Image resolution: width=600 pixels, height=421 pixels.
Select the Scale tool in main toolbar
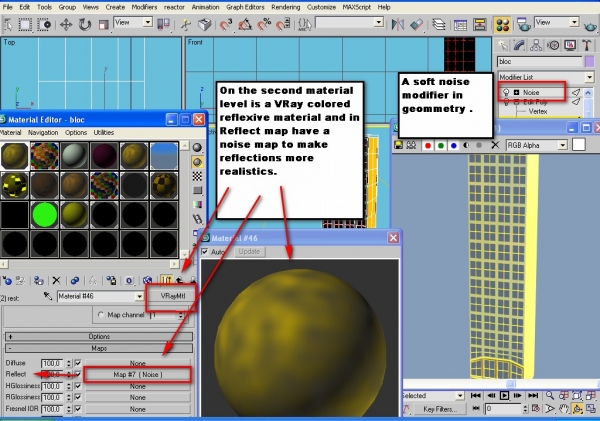click(x=103, y=25)
